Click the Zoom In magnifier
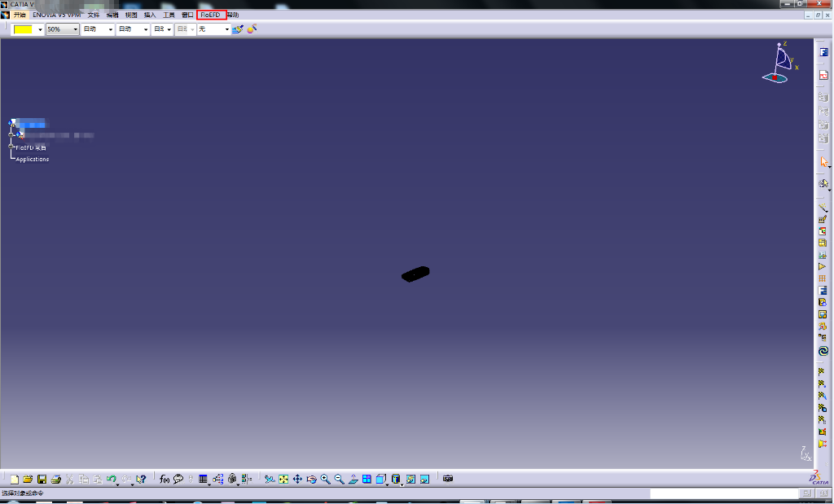Screen dimensions: 834x504 pyautogui.click(x=325, y=479)
